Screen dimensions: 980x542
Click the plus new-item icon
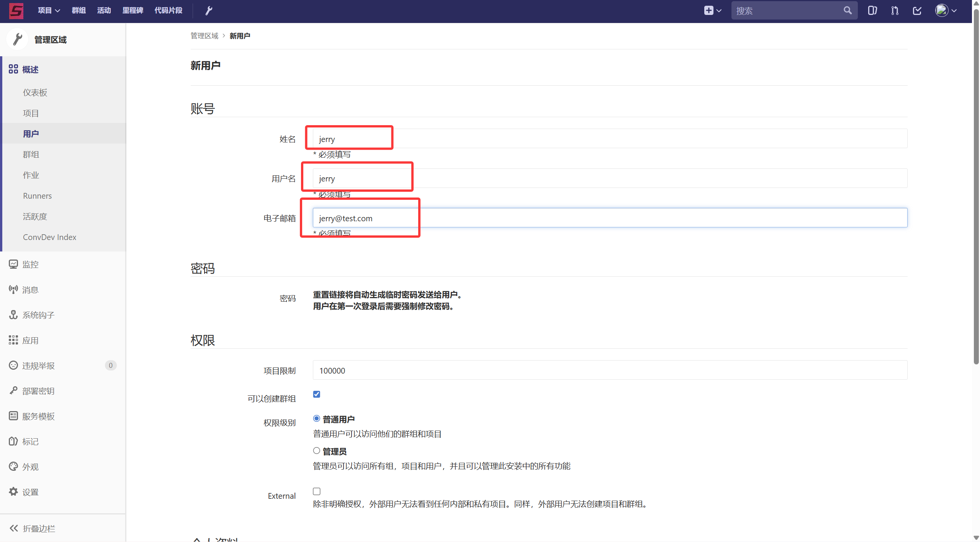tap(708, 10)
